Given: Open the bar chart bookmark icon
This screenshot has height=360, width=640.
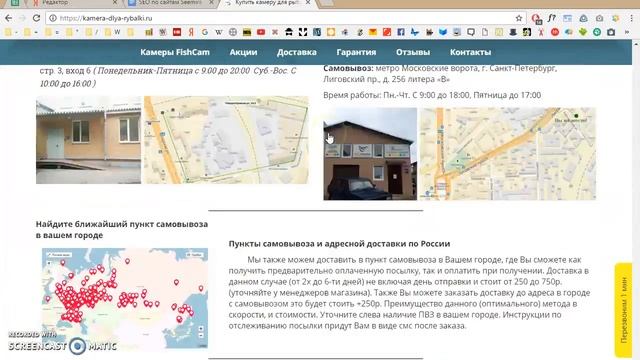Looking at the screenshot, I should (x=149, y=32).
